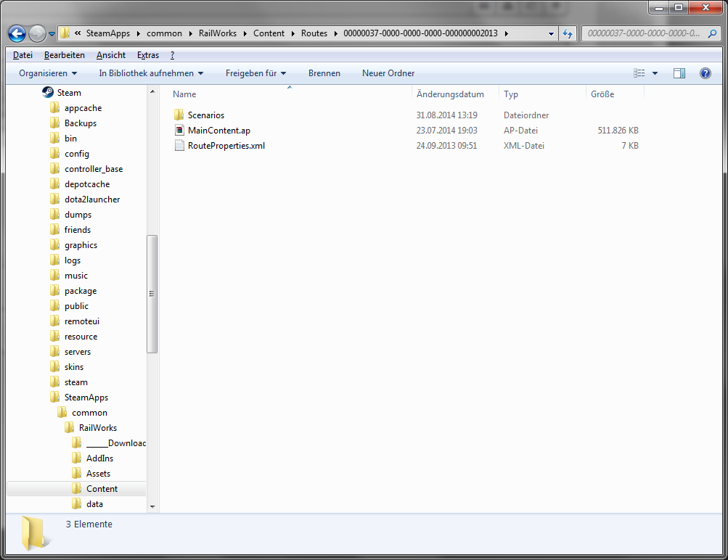Open the Freigeben für dropdown
728x560 pixels.
click(255, 73)
